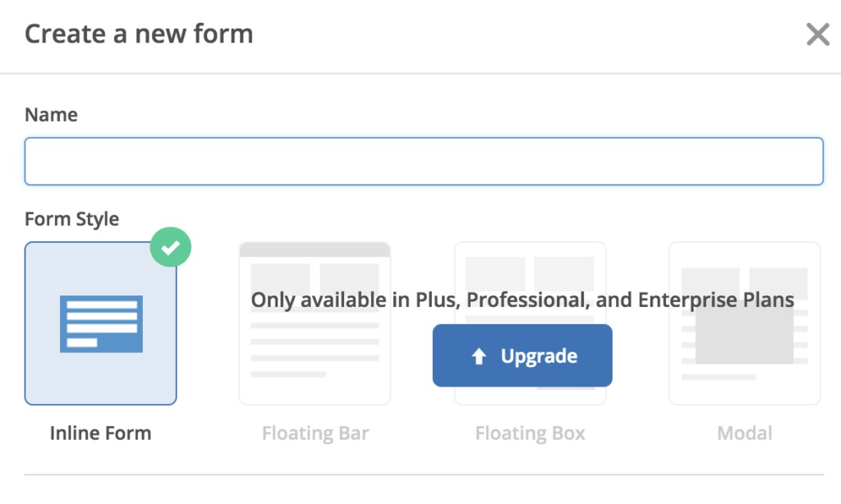Click the plans availability notice text
This screenshot has height=504, width=841.
(x=522, y=300)
